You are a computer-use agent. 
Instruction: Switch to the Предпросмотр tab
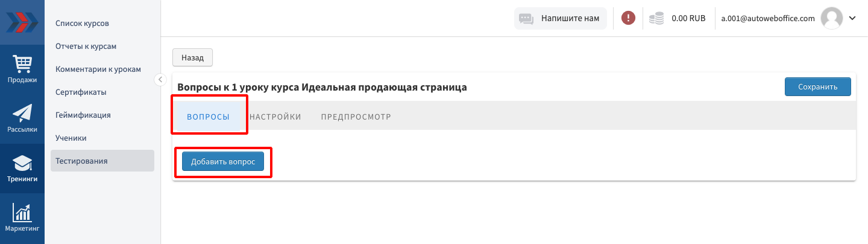356,117
